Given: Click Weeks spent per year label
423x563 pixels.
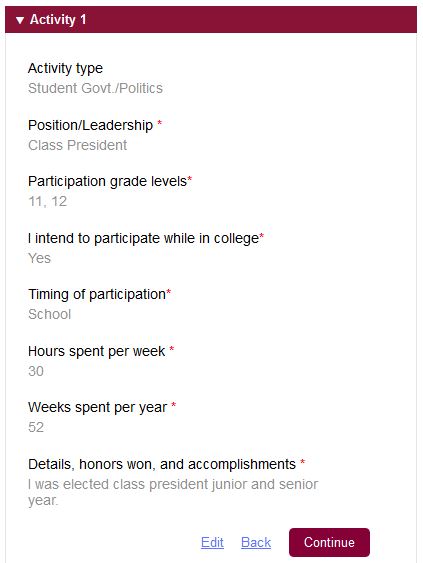Looking at the screenshot, I should (98, 408).
